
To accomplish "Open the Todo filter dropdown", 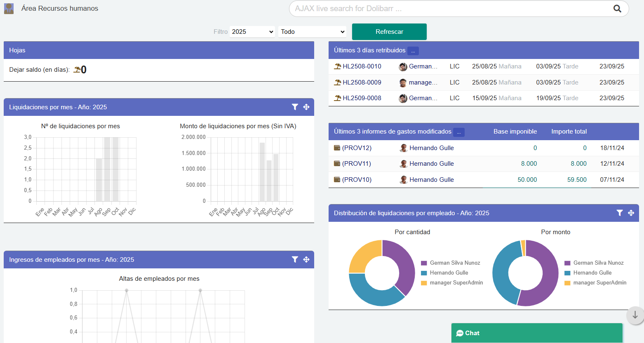I will (x=313, y=32).
